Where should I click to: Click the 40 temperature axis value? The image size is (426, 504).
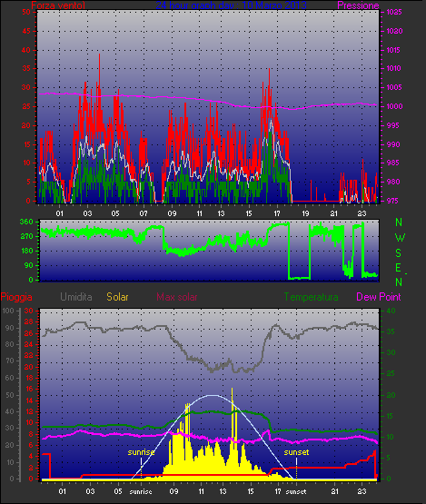pyautogui.click(x=391, y=311)
